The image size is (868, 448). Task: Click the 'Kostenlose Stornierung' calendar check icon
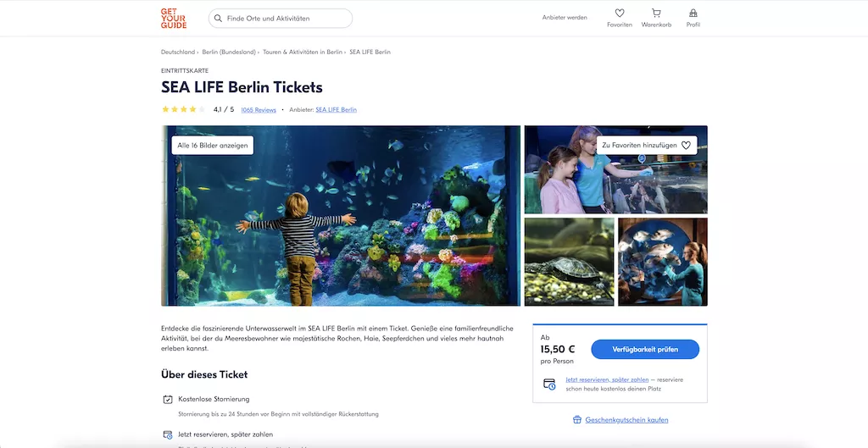click(168, 400)
